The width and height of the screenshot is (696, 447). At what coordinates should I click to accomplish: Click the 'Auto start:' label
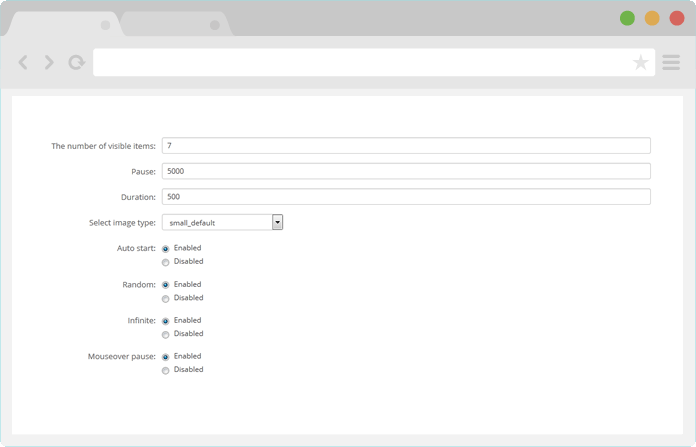coord(136,248)
